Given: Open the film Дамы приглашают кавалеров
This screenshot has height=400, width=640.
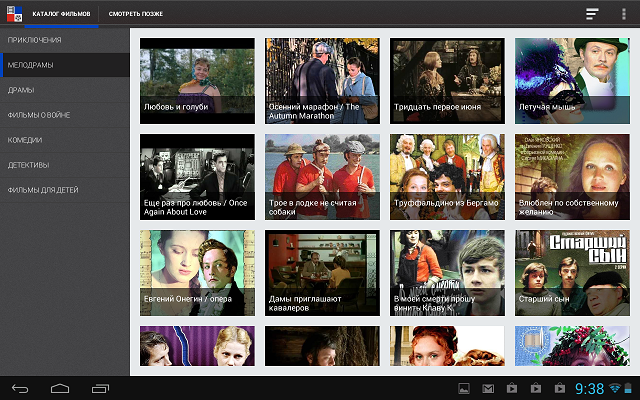Looking at the screenshot, I should pos(322,273).
